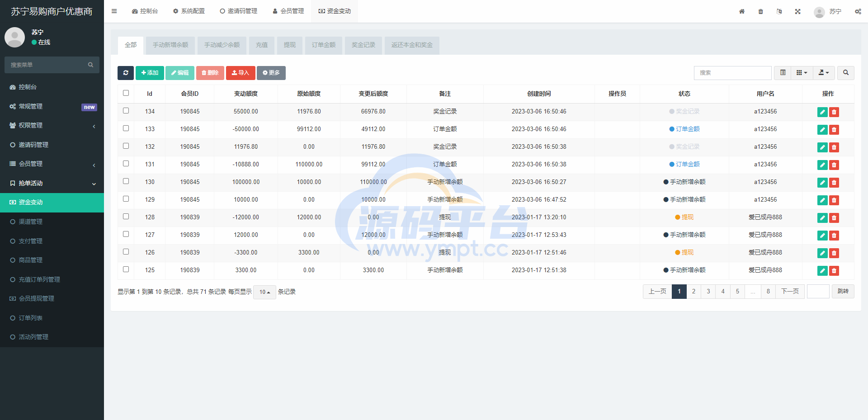
Task: Open the settings cogs icon at top right
Action: tap(858, 11)
